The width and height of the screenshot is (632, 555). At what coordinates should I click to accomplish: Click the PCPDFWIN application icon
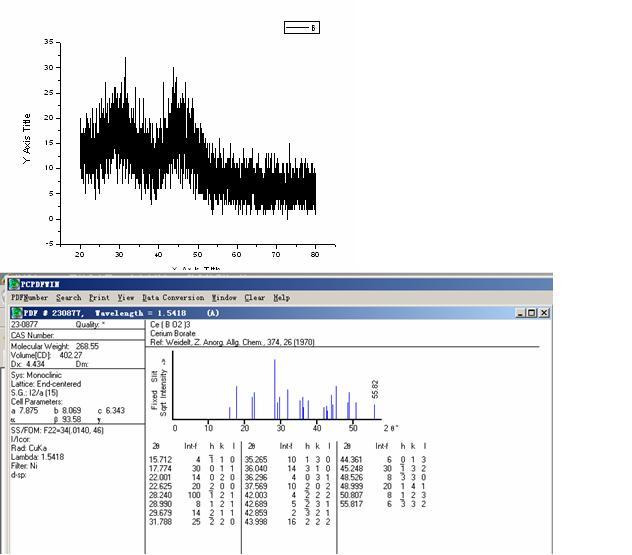coord(14,284)
